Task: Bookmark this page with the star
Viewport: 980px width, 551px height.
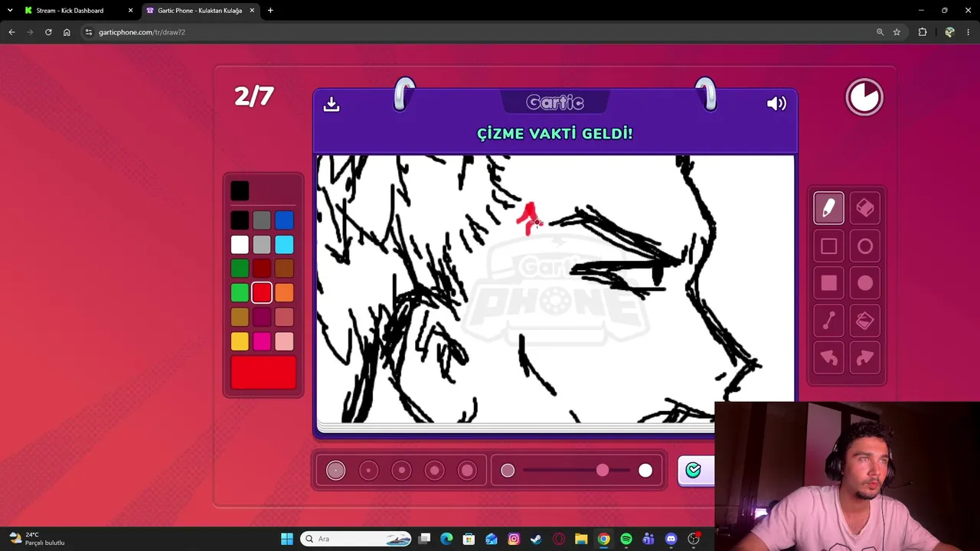Action: [x=897, y=32]
